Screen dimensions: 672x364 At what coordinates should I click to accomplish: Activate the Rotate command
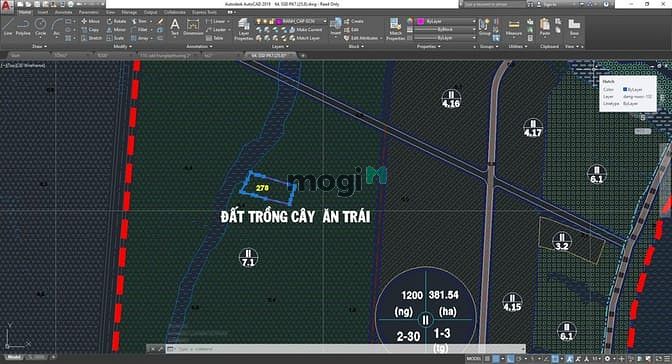point(117,21)
